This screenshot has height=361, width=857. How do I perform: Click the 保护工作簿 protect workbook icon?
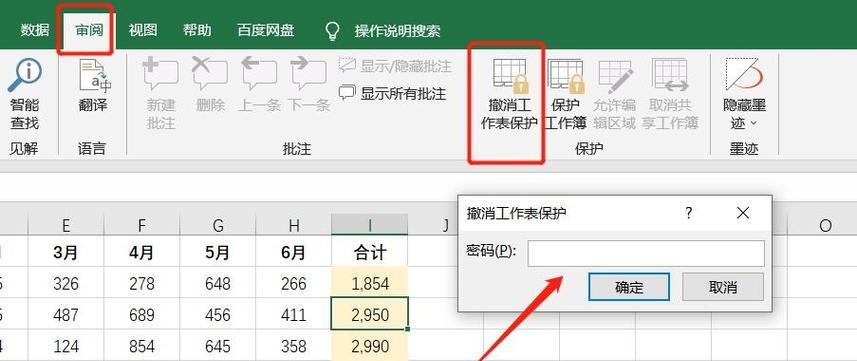pyautogui.click(x=566, y=94)
